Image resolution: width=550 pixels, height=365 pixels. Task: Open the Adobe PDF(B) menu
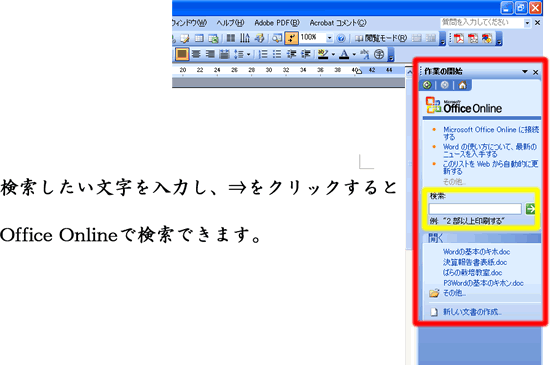(277, 23)
